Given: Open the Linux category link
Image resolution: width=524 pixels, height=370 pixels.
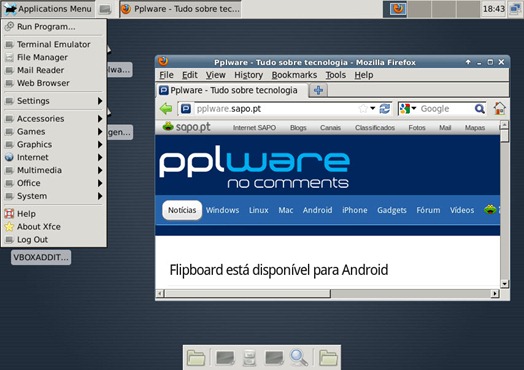Looking at the screenshot, I should pos(259,210).
